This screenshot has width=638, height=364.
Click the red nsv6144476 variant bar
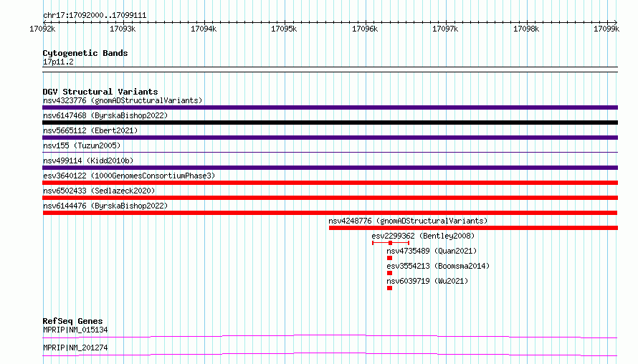point(330,213)
